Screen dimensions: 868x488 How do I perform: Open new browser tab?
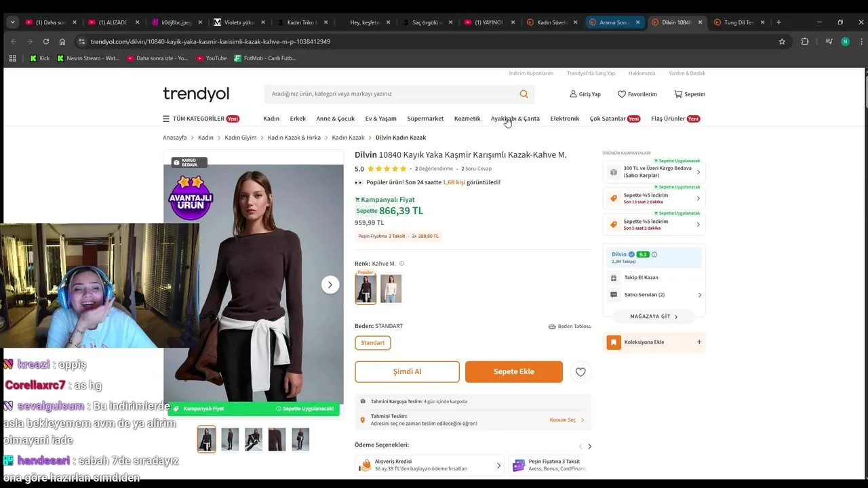tap(778, 22)
